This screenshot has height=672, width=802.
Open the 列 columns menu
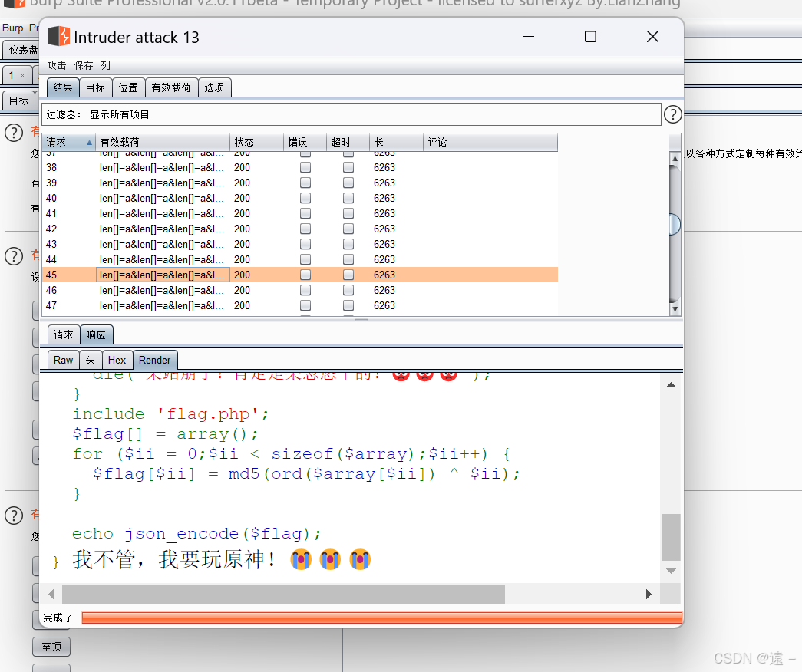point(106,64)
